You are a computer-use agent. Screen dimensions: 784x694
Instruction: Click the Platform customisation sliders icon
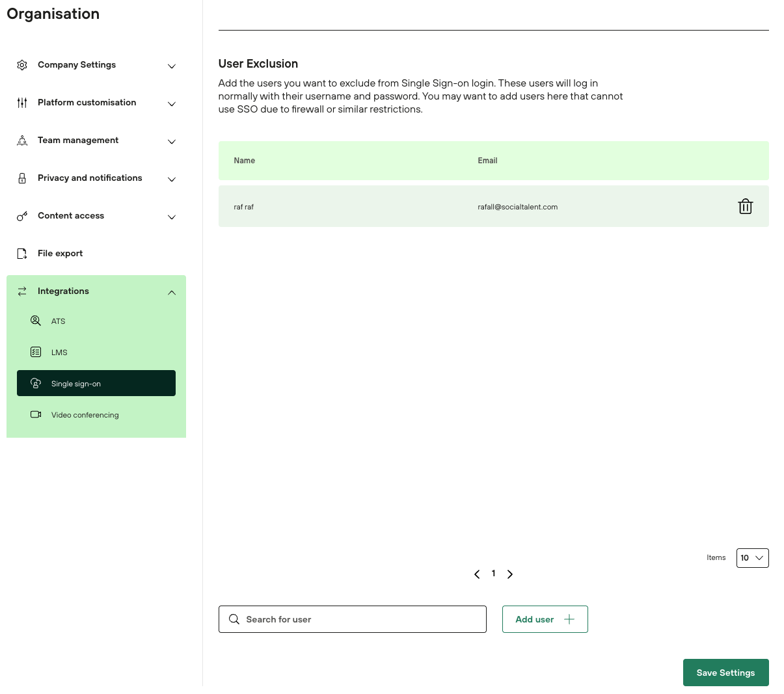(x=22, y=103)
